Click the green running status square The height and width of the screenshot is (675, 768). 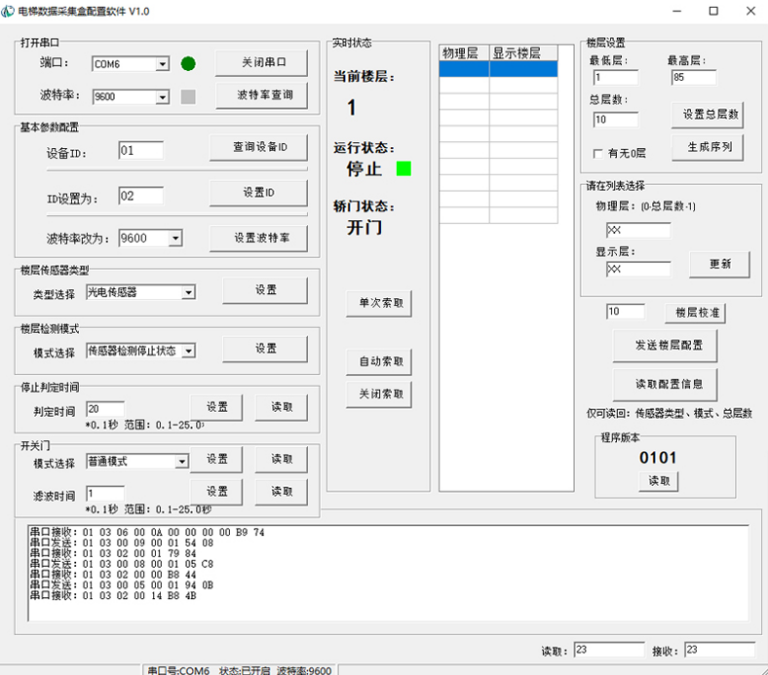coord(404,169)
